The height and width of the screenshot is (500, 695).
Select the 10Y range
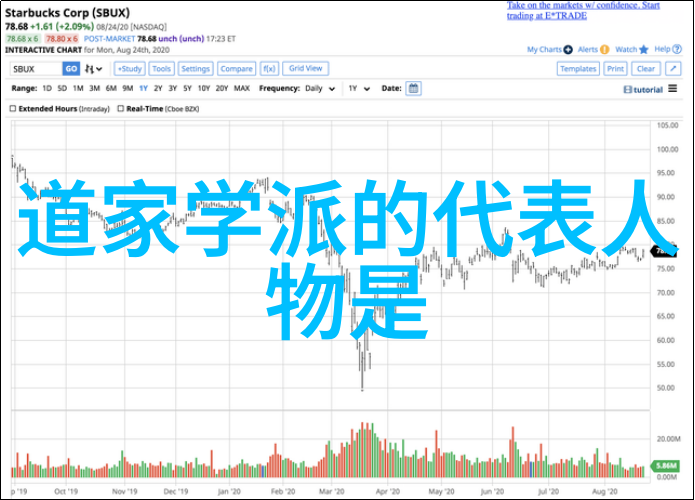click(203, 88)
